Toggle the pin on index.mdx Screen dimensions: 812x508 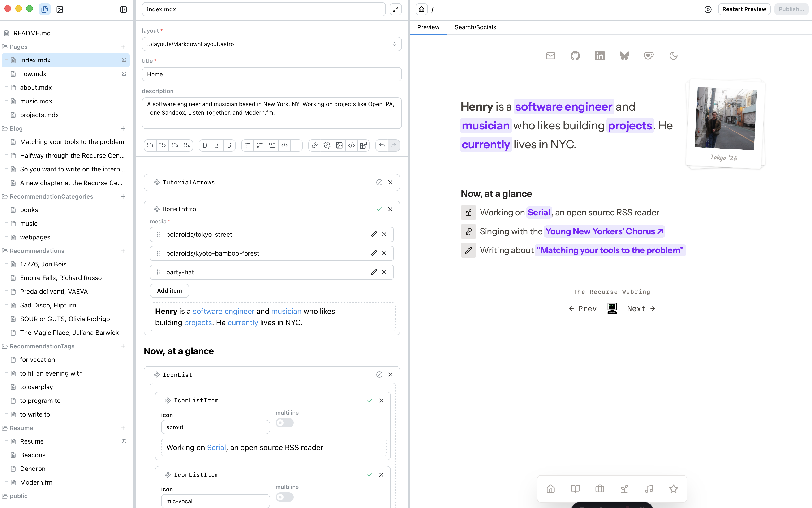(124, 60)
